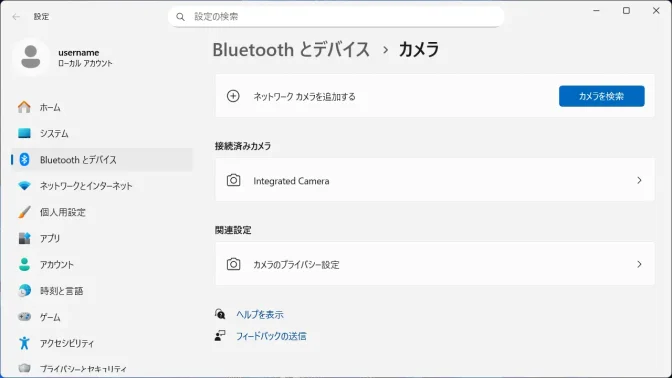Viewport: 672px width, 378px height.
Task: Click the camera icon beside カメラのプライバシー設定
Action: click(x=233, y=264)
